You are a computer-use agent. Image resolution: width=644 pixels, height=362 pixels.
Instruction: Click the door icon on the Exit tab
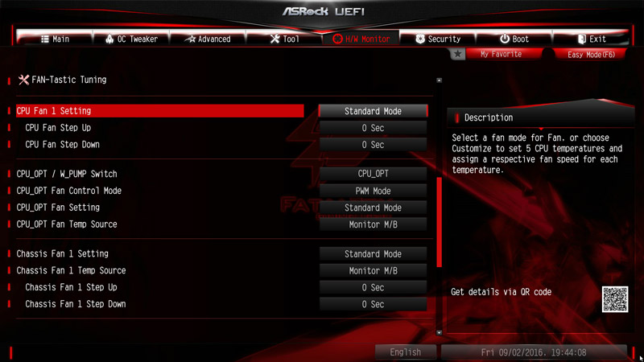point(581,39)
